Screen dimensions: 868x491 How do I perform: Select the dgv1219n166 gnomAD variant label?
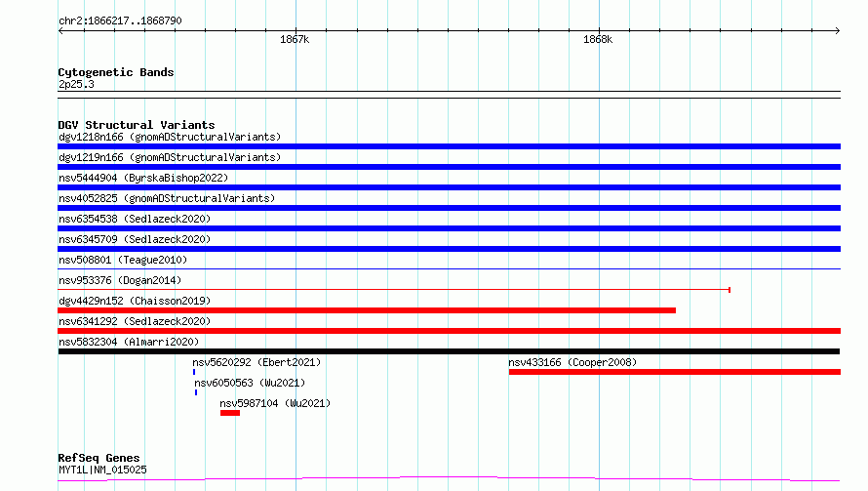click(170, 157)
